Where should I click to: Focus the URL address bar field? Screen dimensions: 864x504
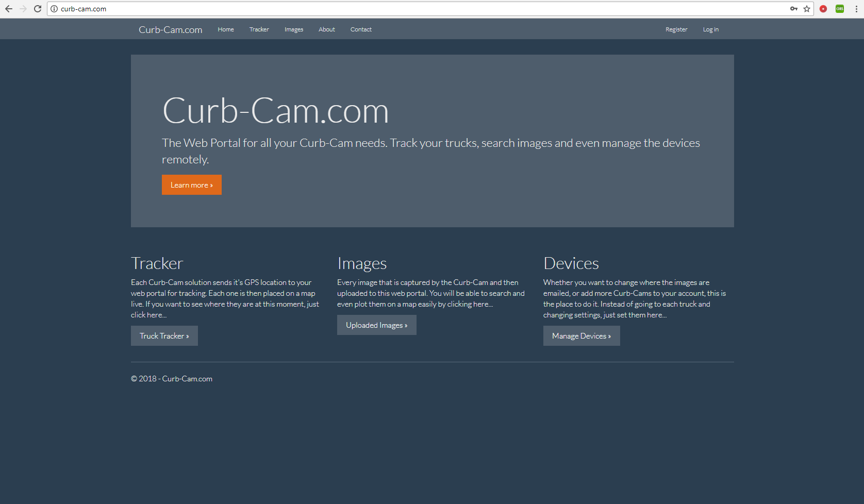point(412,9)
